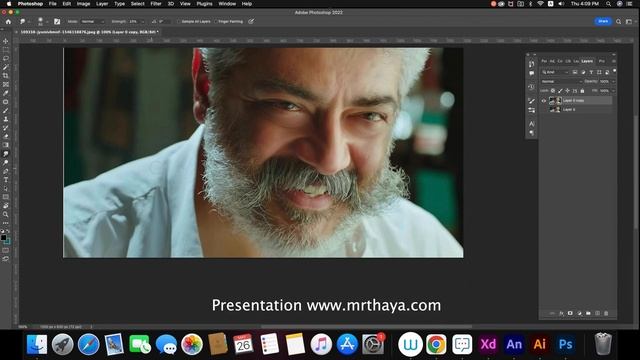Select the Frame tool
The image size is (640, 360).
click(6, 84)
